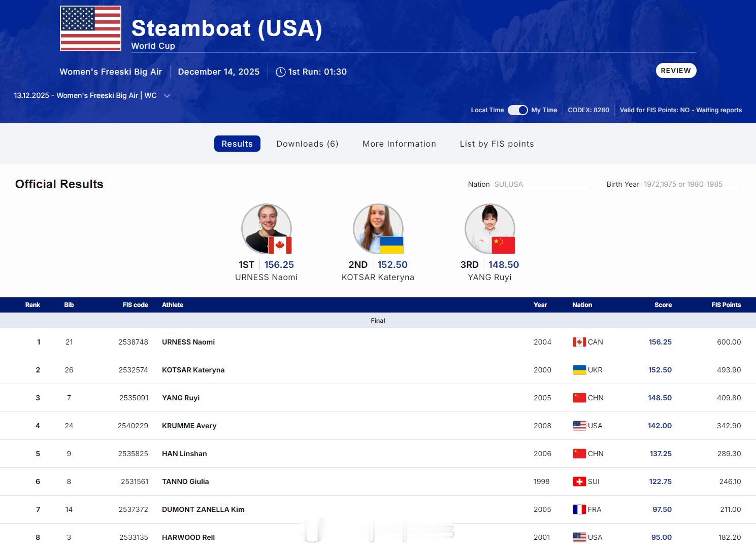Switch to the Downloads (6) tab
Viewport: 756px width, 550px height.
(307, 144)
